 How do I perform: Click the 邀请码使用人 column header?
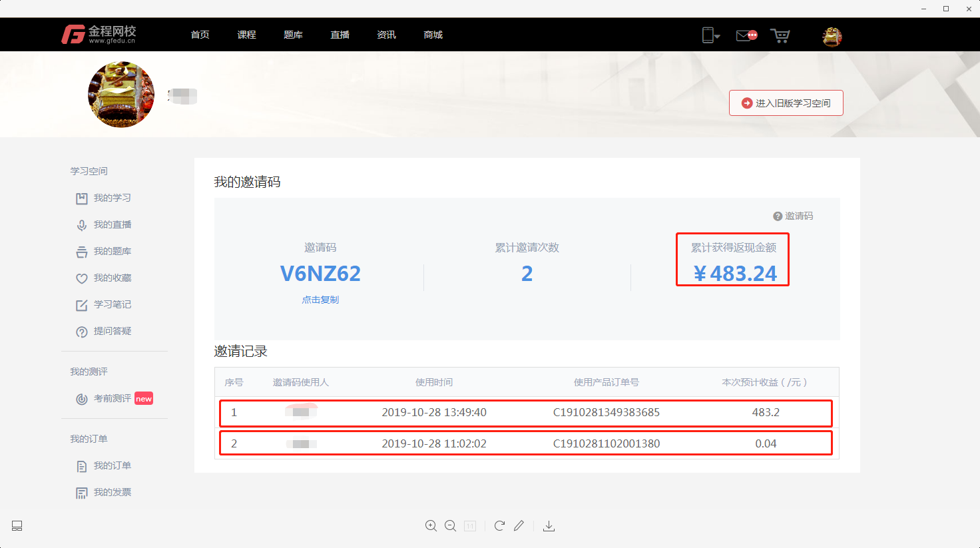click(x=301, y=382)
